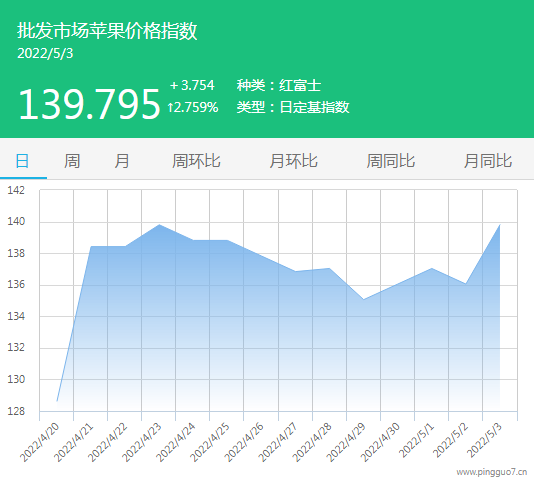Open the 周同比 tab
Screen dimensions: 534x483
click(x=391, y=161)
